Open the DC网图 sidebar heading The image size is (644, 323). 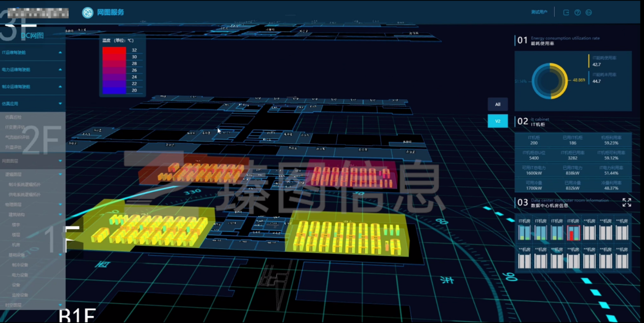33,36
